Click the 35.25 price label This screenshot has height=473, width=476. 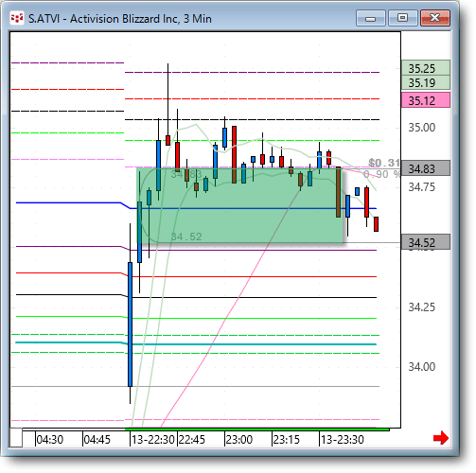[x=425, y=68]
